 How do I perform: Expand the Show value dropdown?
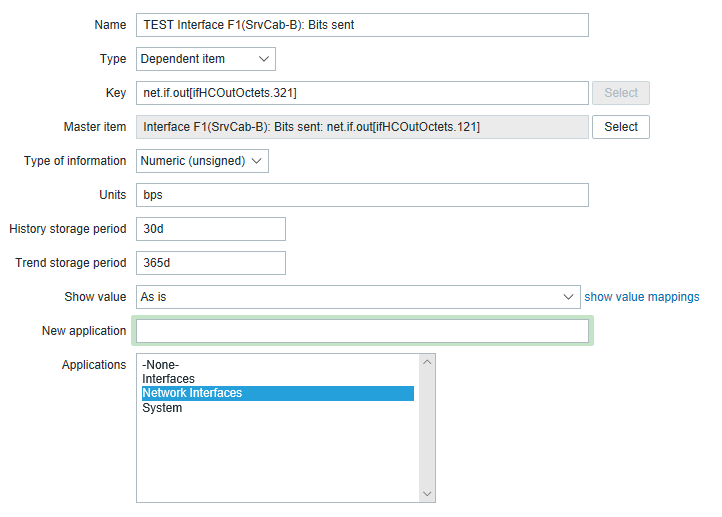(x=358, y=297)
